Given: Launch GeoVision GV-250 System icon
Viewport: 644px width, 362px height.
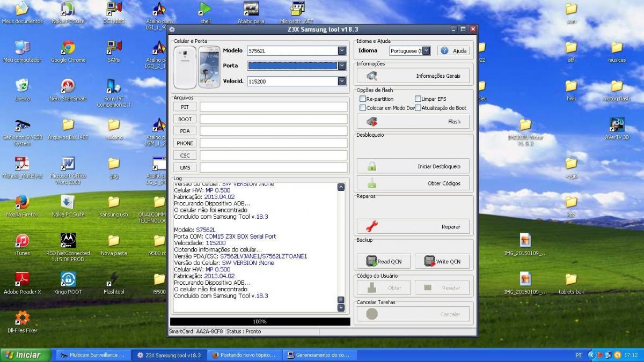Looking at the screenshot, I should tap(22, 132).
